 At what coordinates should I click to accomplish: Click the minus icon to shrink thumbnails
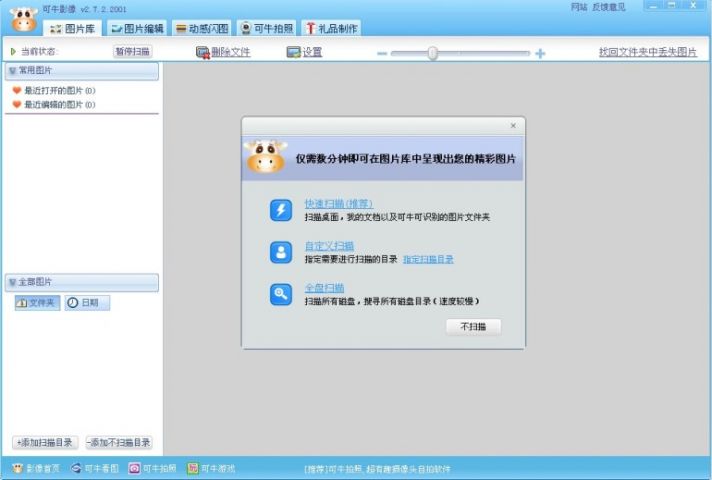(382, 54)
